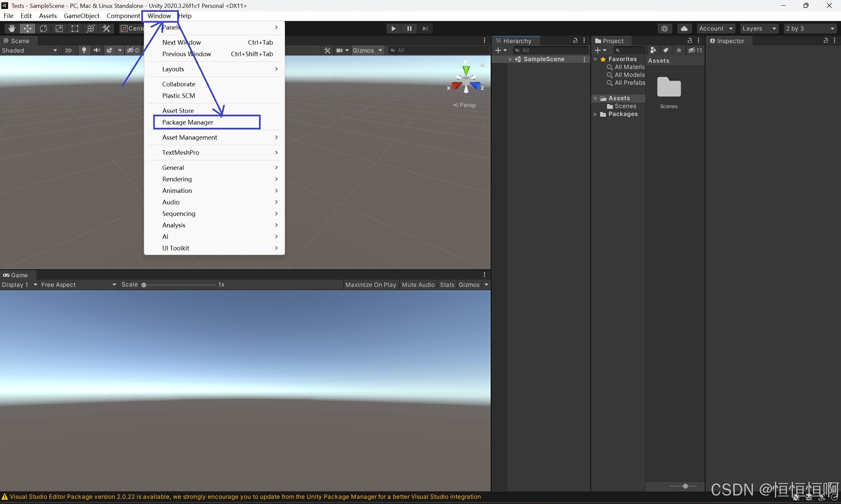841x504 pixels.
Task: Expand the Packages folder in Project
Action: click(x=596, y=114)
